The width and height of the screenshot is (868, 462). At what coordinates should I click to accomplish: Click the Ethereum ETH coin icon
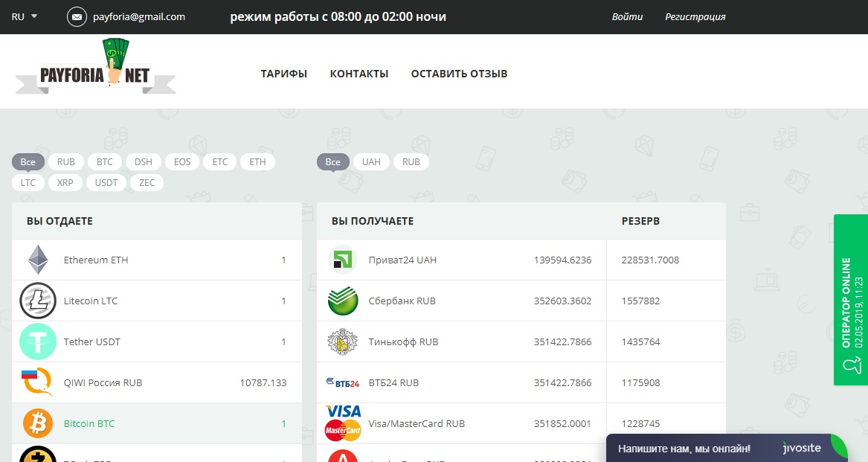38,260
